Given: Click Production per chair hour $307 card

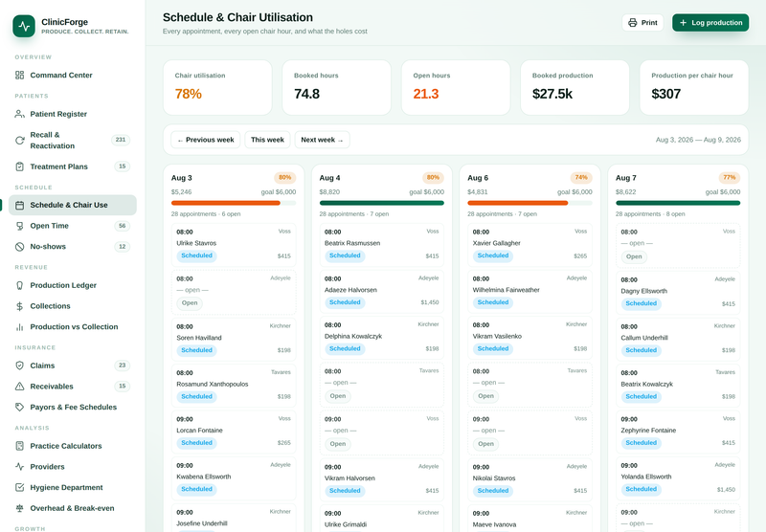Looking at the screenshot, I should tap(694, 87).
